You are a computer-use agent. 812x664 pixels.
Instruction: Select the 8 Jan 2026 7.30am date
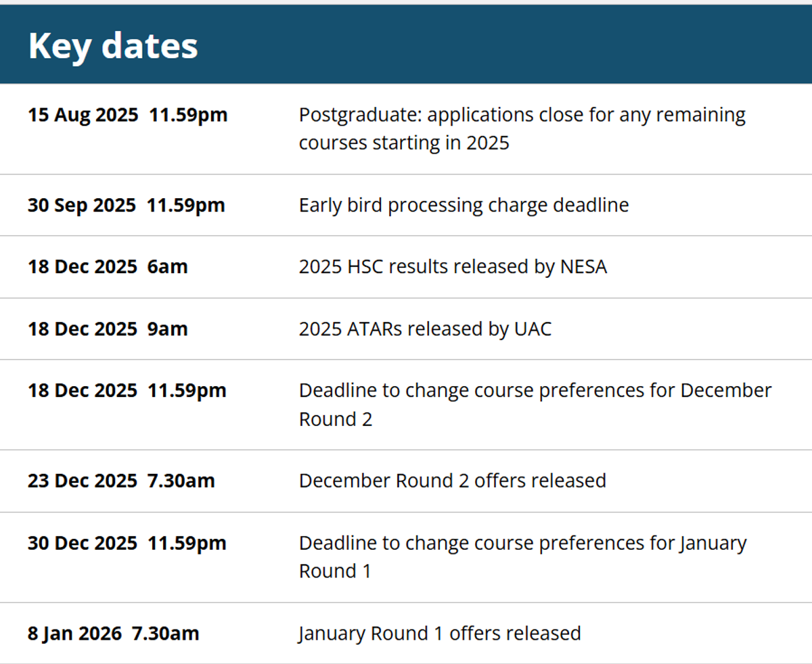114,634
